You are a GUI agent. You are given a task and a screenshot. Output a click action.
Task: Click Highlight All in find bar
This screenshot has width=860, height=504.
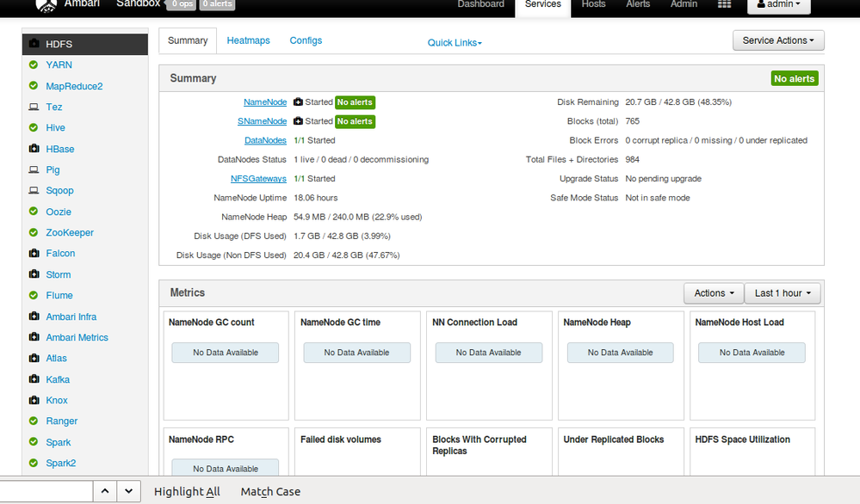[x=187, y=491]
